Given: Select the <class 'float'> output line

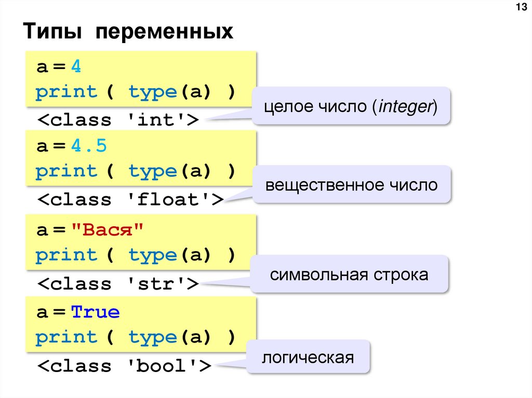Looking at the screenshot, I should click(130, 199).
